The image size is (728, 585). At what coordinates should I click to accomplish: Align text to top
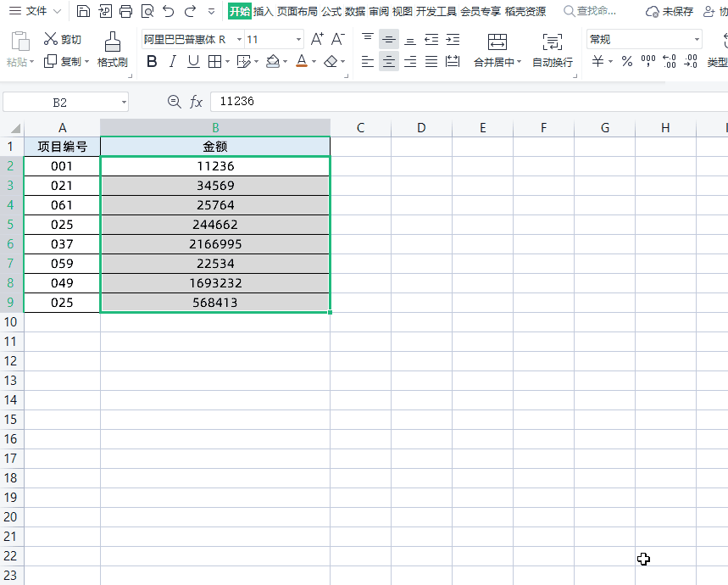coord(368,39)
